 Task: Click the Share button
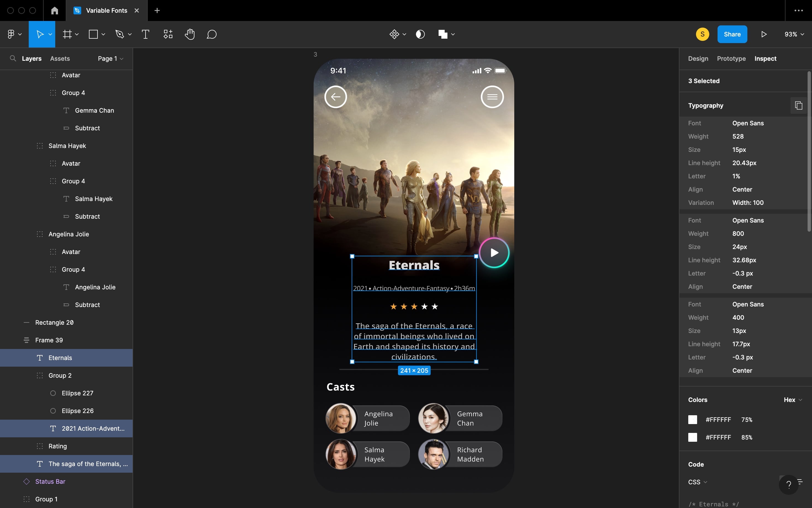tap(732, 34)
